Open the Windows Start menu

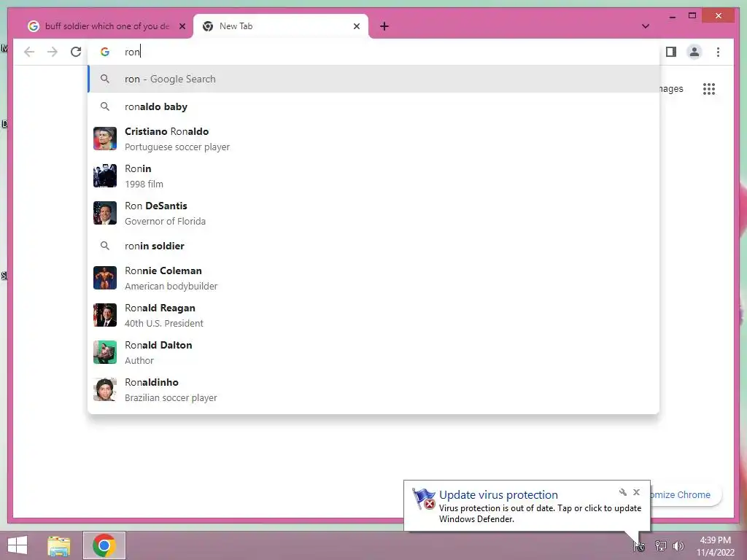pyautogui.click(x=18, y=545)
